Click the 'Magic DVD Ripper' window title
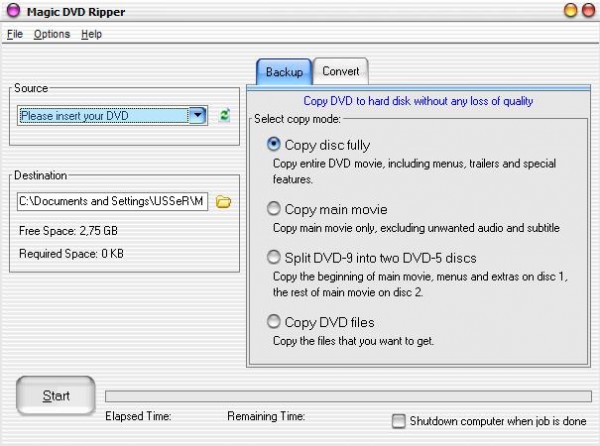The image size is (600, 446). (76, 12)
